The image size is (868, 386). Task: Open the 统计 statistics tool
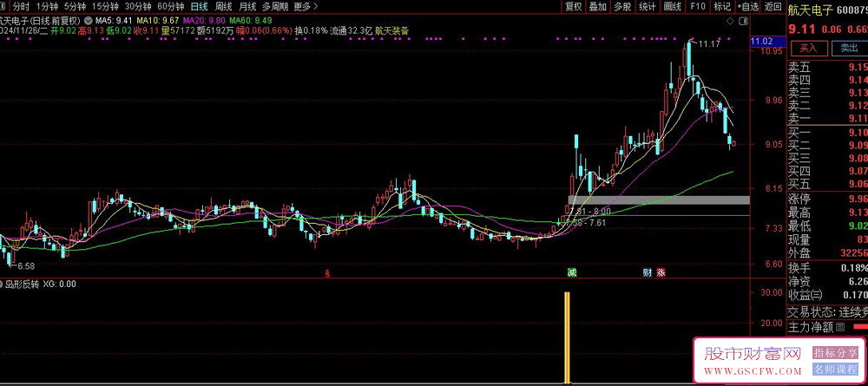648,7
